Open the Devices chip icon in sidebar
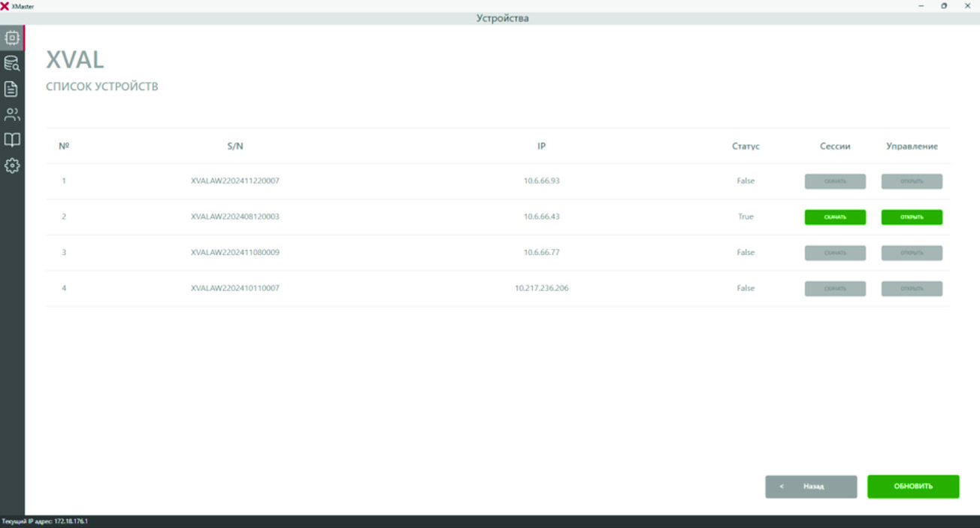 click(12, 38)
